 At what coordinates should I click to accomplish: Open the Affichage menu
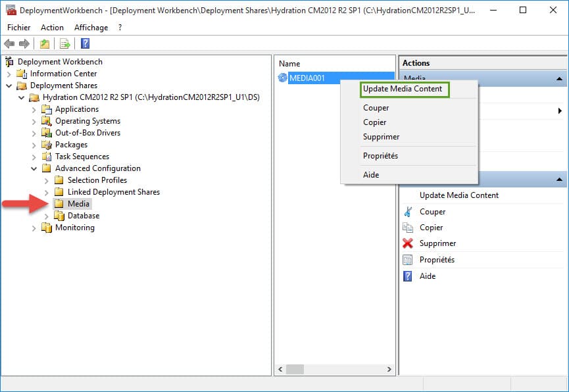click(91, 28)
